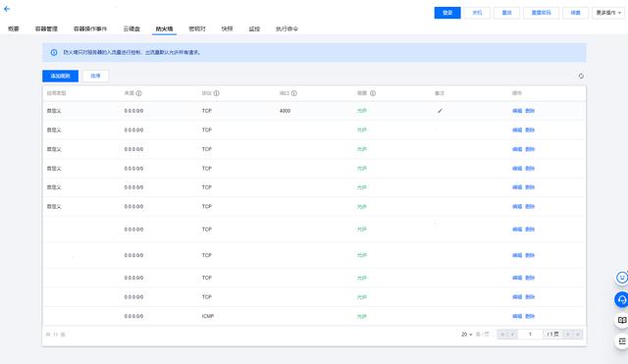Go back using the blue arrow
The image size is (628, 364).
coord(7,9)
